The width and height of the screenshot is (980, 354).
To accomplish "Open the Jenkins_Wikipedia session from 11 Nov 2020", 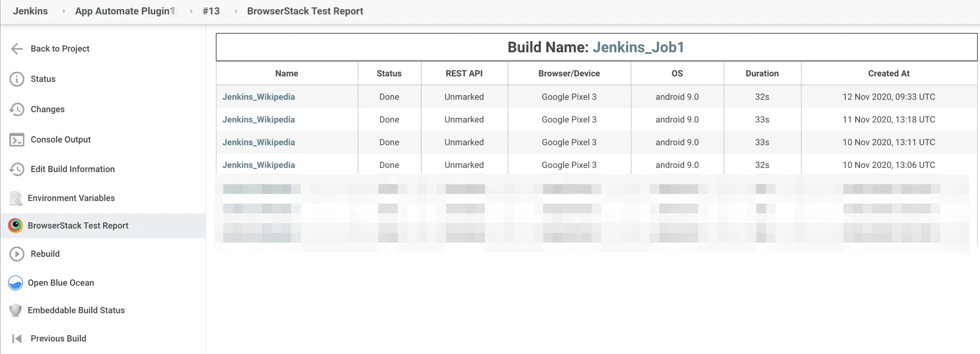I will (x=259, y=119).
